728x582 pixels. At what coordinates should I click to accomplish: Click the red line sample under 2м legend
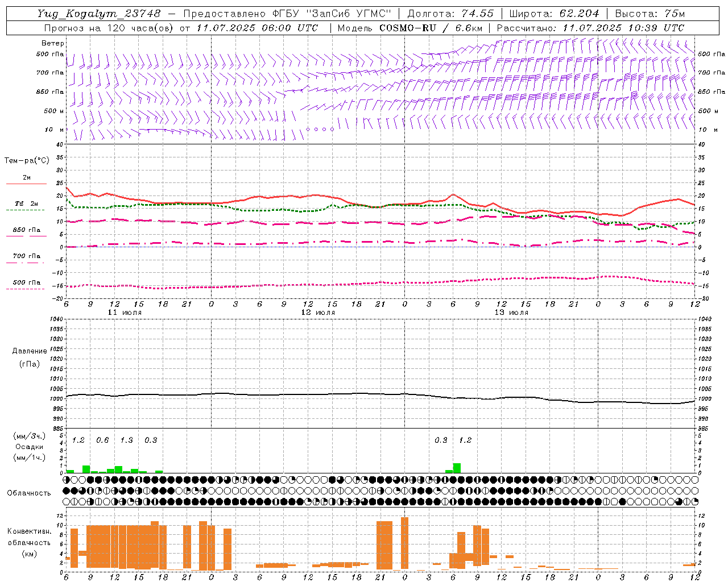pyautogui.click(x=26, y=184)
